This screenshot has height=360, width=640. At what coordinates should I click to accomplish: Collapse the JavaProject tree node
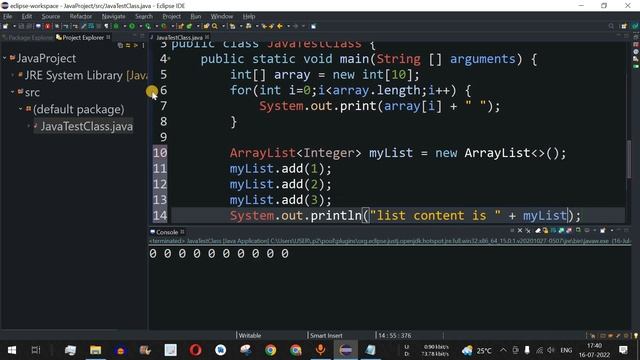coord(5,58)
